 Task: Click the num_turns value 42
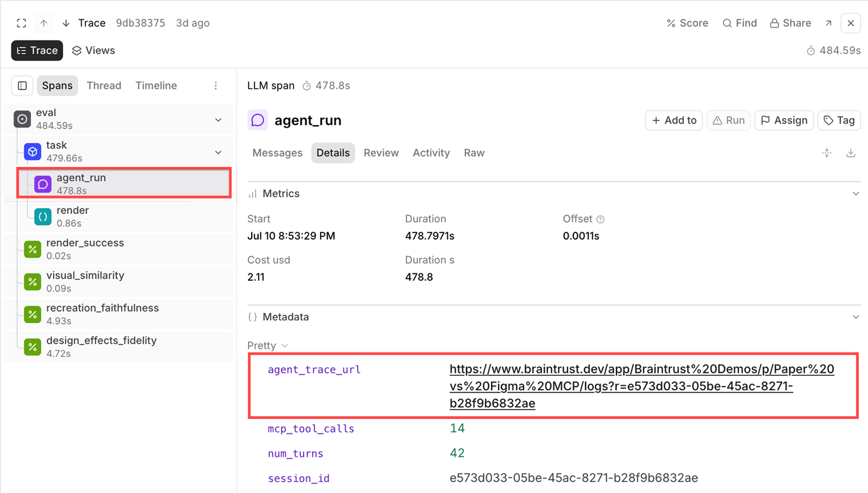pyautogui.click(x=457, y=453)
